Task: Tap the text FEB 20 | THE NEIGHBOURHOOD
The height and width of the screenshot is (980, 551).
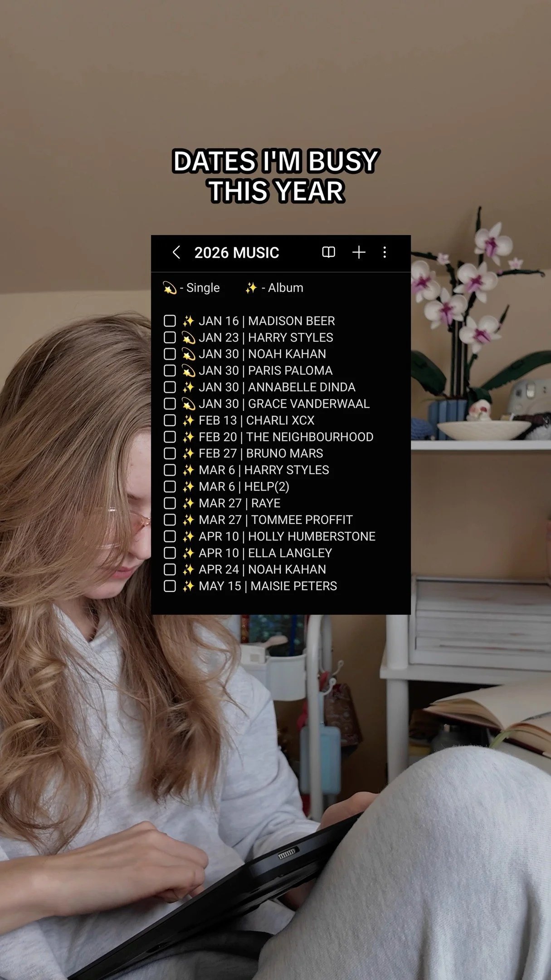Action: pos(286,437)
